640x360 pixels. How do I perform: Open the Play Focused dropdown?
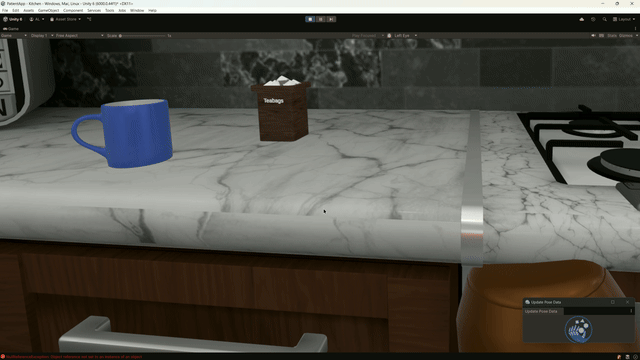tap(367, 36)
